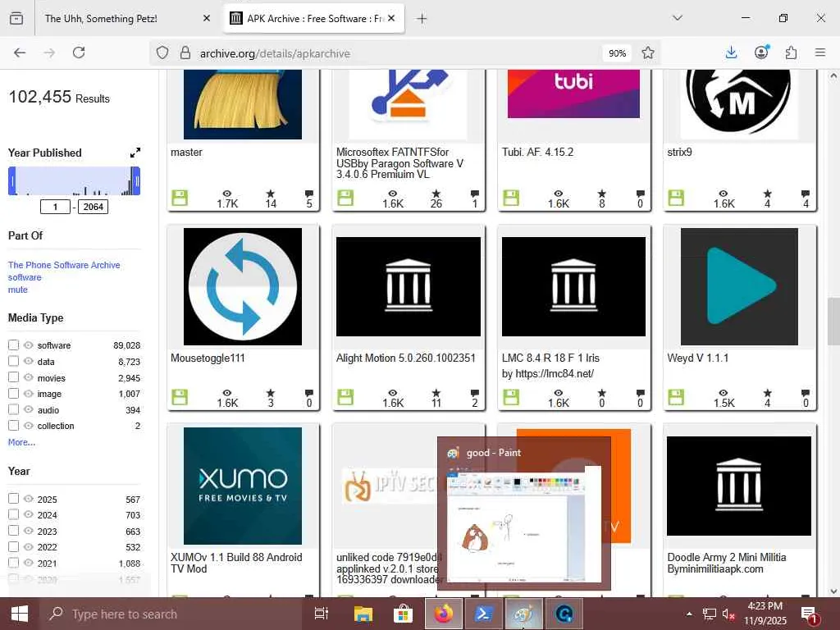Open the Mousetoggle111 item title
This screenshot has height=630, width=840.
[x=208, y=358]
